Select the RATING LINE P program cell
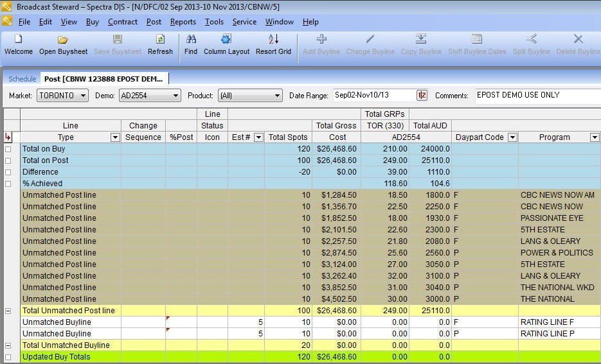The height and width of the screenshot is (364, 601). point(559,334)
